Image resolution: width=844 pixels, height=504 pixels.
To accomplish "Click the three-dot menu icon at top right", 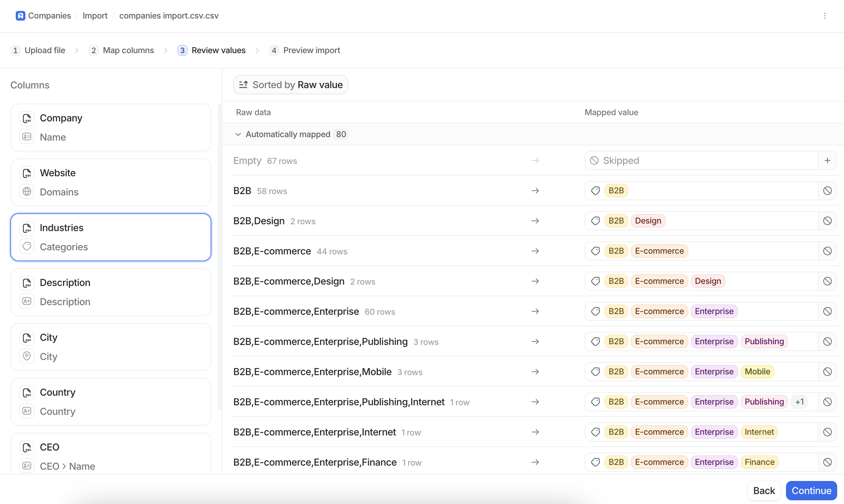I will (824, 16).
